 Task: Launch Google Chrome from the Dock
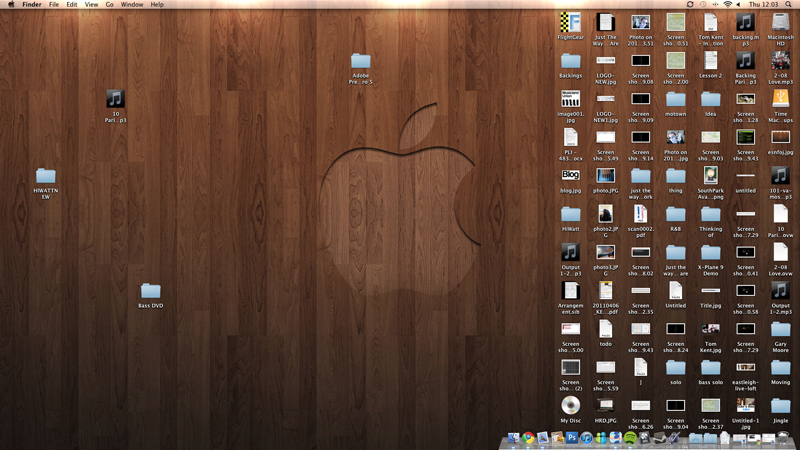528,438
